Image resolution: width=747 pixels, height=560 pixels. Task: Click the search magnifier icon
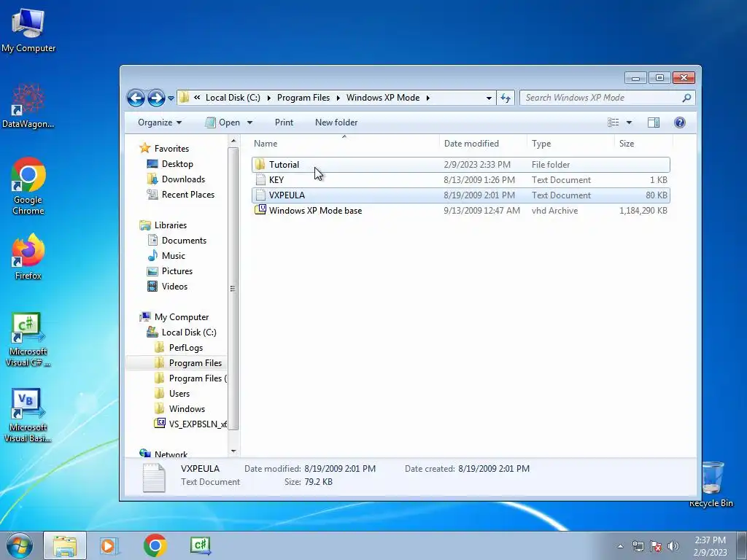click(686, 98)
